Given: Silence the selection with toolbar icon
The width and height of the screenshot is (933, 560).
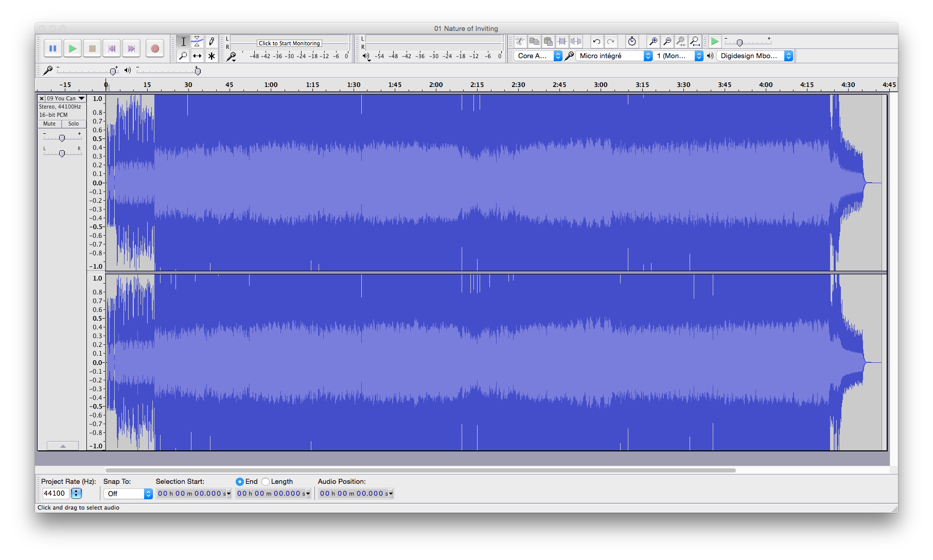Looking at the screenshot, I should (575, 41).
